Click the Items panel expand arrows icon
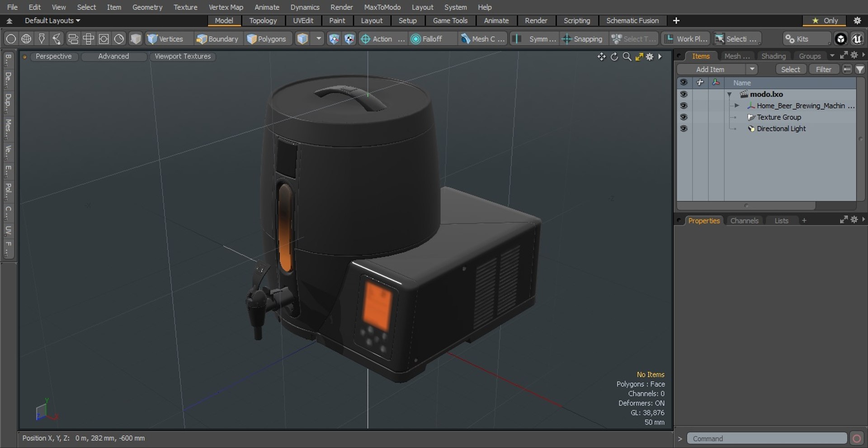 click(844, 55)
